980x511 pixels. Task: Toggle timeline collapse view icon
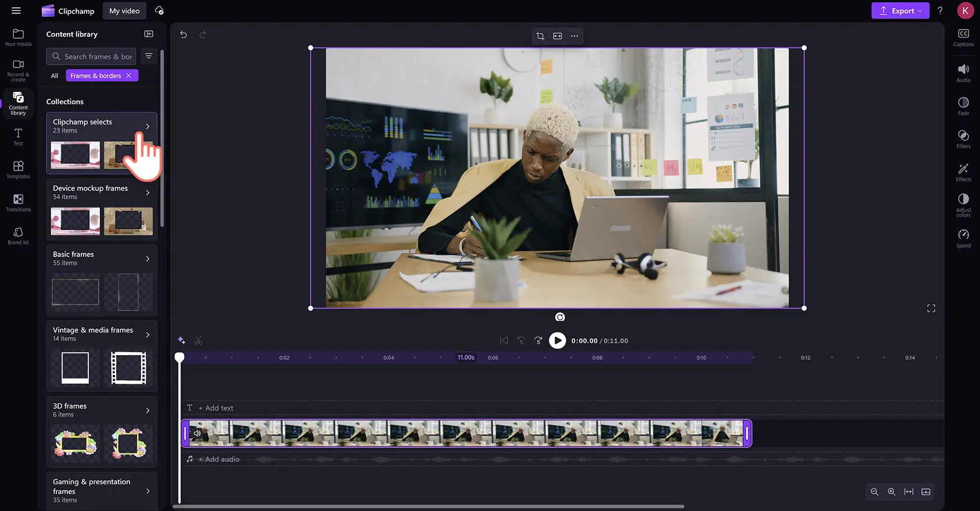(x=926, y=492)
